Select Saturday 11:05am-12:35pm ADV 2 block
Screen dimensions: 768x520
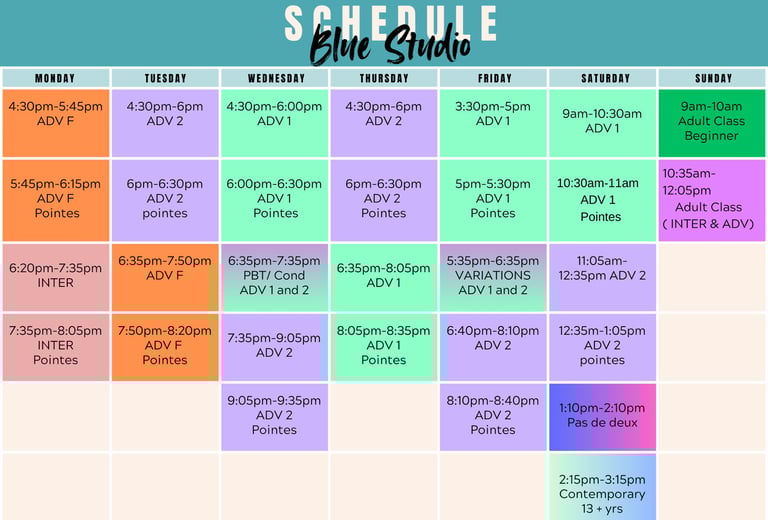pos(602,277)
